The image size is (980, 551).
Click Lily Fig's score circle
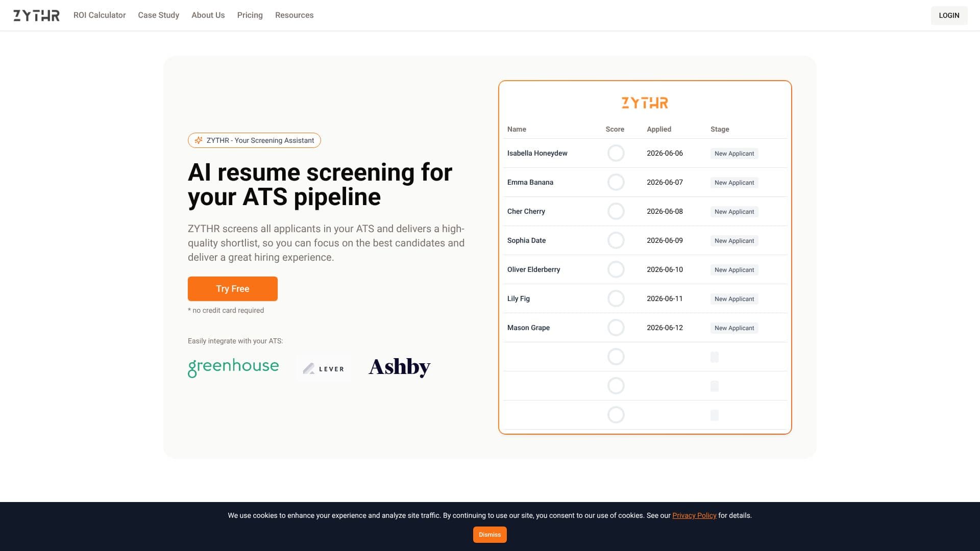click(x=616, y=298)
